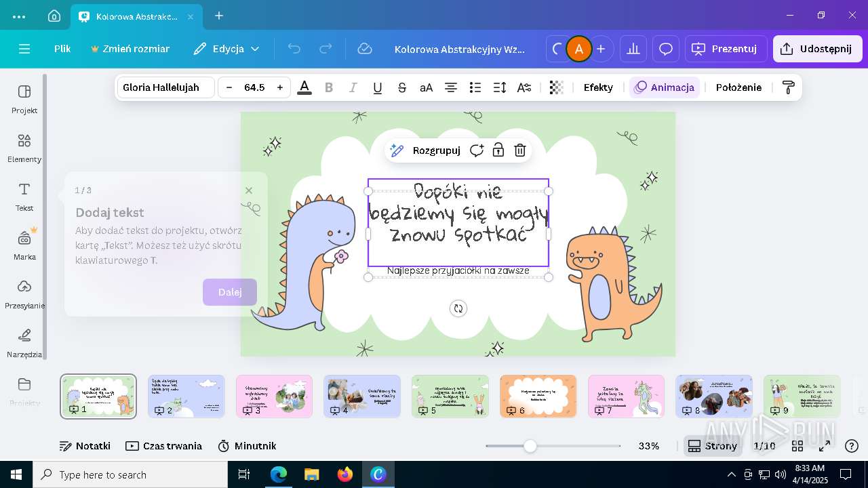Delete the selected group
Image resolution: width=868 pixels, height=488 pixels.
click(520, 150)
